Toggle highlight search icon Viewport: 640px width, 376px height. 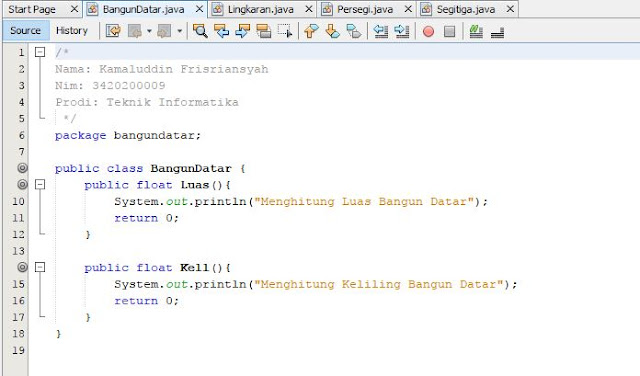[x=264, y=31]
